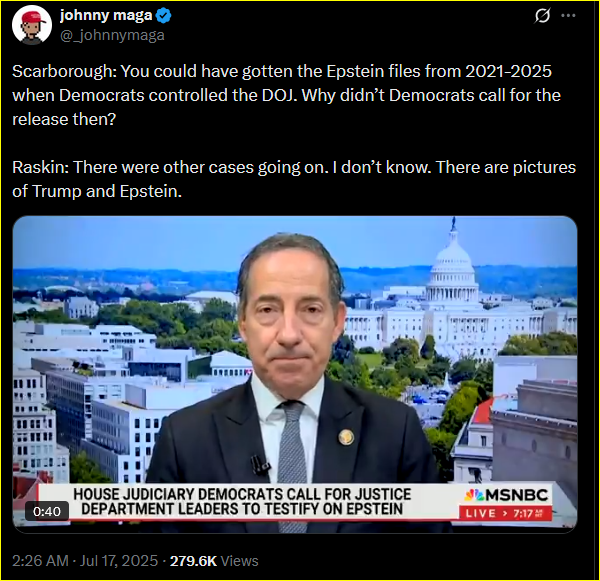Click the Views label

(x=240, y=561)
